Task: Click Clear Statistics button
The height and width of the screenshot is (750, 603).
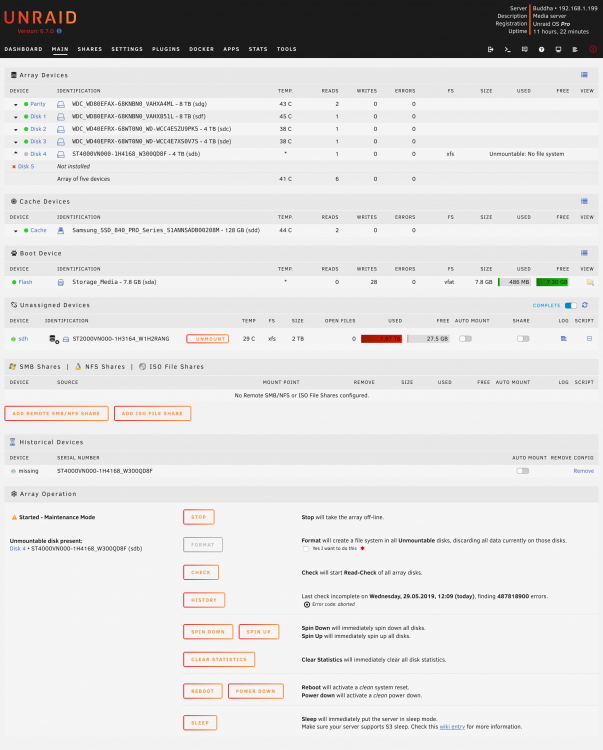Action: 219,660
